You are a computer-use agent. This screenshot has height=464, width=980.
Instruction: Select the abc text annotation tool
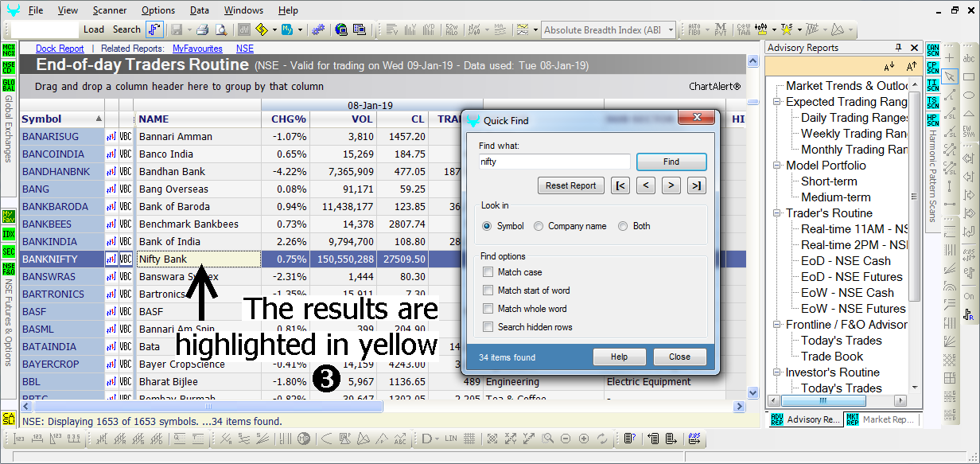tap(969, 58)
